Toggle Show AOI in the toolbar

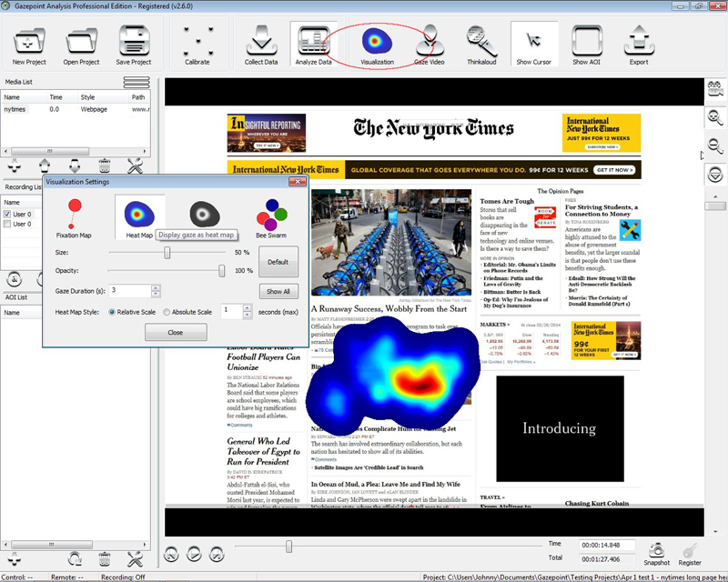tap(586, 45)
